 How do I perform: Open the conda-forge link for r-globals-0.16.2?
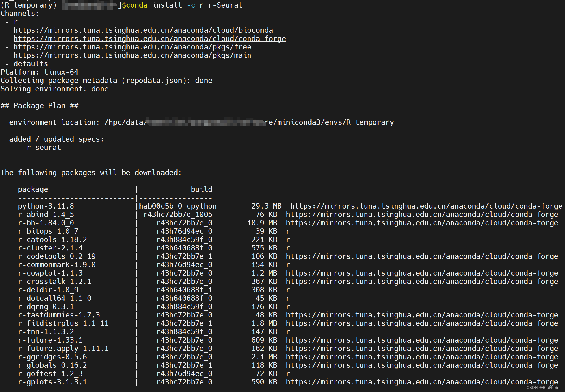click(422, 365)
